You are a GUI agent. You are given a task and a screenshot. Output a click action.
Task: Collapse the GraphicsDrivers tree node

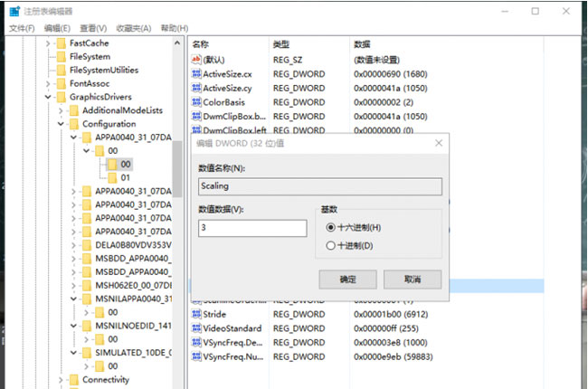pyautogui.click(x=48, y=97)
